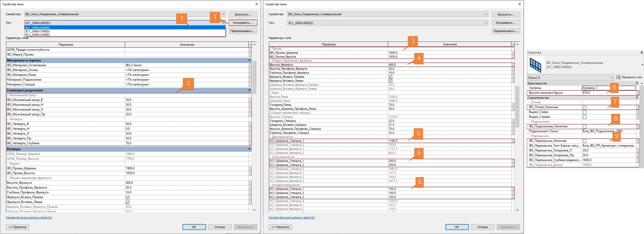The width and height of the screenshot is (644, 234).
Task: Click << Просмотр in the right Свойства типа dialog
Action: [x=280, y=227]
